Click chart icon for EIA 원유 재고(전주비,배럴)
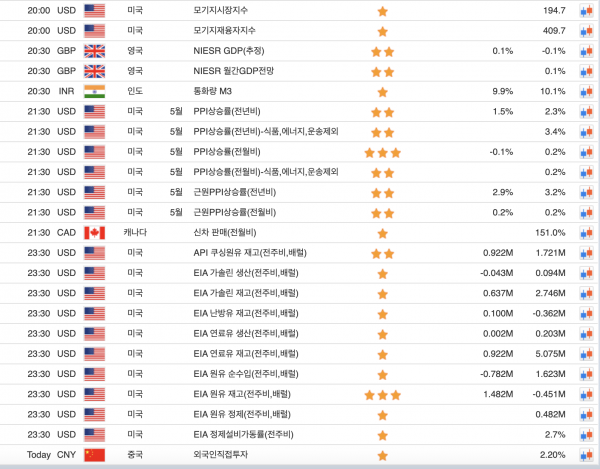Viewport: 600px width, 469px height. click(x=586, y=394)
